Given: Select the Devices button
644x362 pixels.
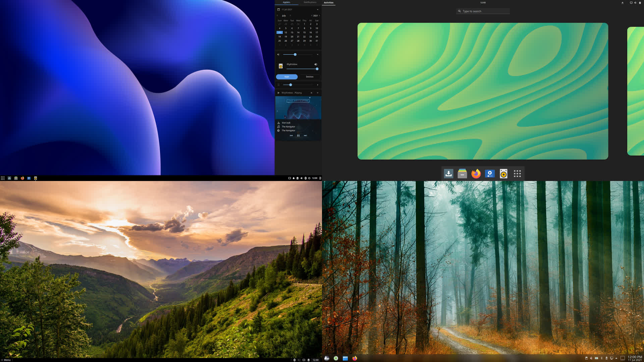Looking at the screenshot, I should [x=310, y=77].
